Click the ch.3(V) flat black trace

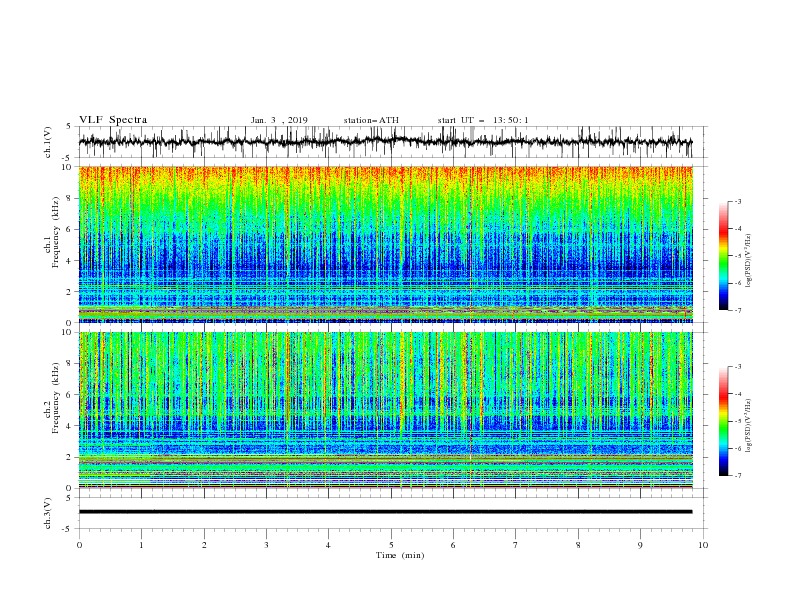385,512
